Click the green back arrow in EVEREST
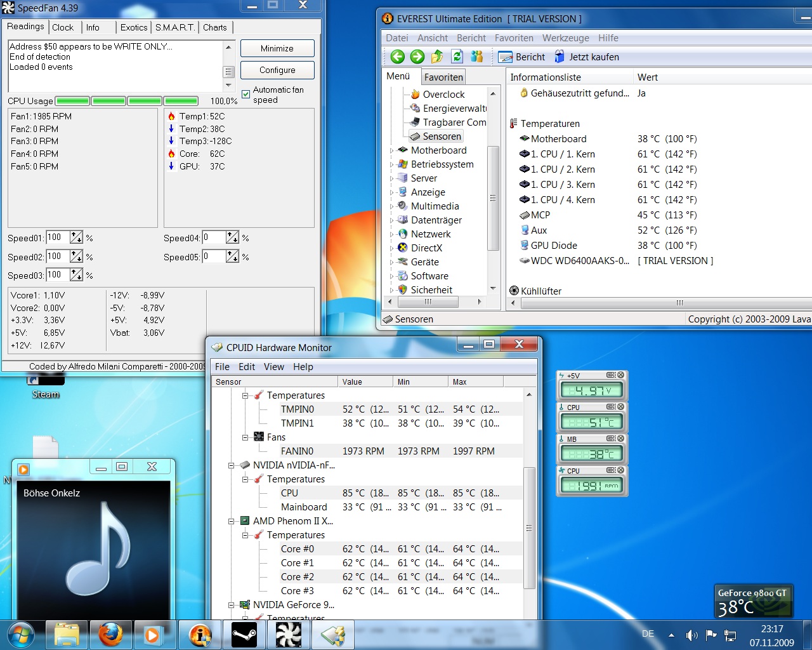 point(398,57)
